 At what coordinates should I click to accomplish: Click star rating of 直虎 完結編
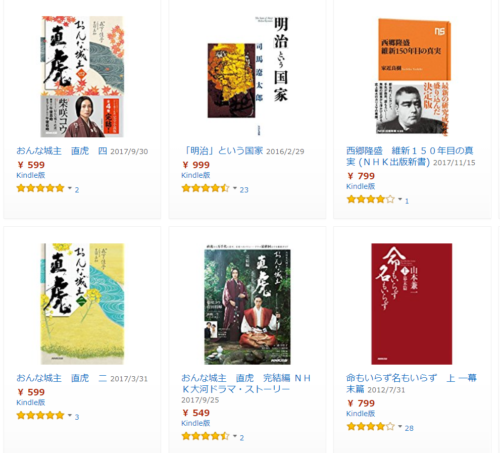(205, 436)
